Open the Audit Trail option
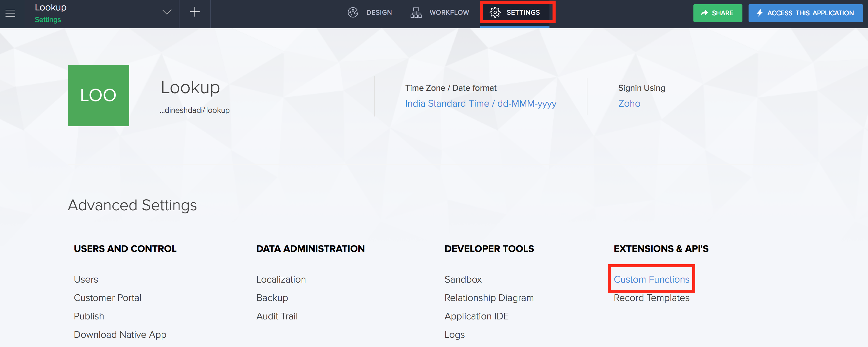This screenshot has height=347, width=868. click(277, 316)
